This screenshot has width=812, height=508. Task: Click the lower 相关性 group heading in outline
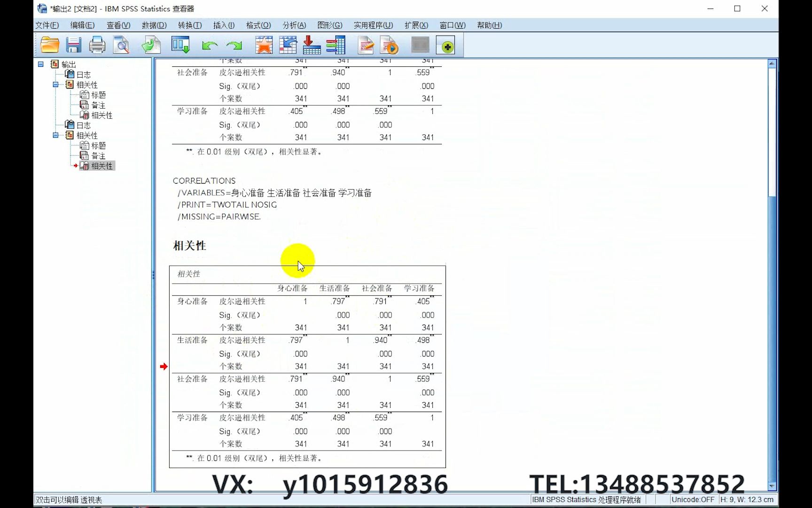tap(87, 135)
